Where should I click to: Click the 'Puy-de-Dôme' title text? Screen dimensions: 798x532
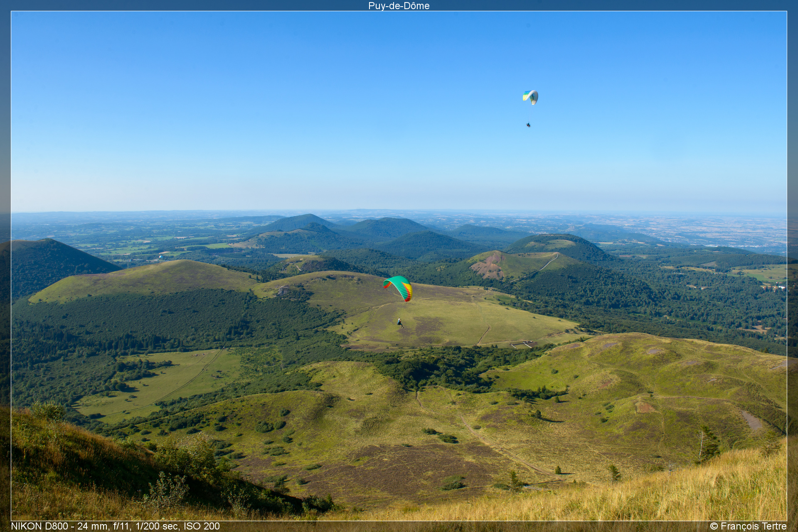pyautogui.click(x=399, y=6)
